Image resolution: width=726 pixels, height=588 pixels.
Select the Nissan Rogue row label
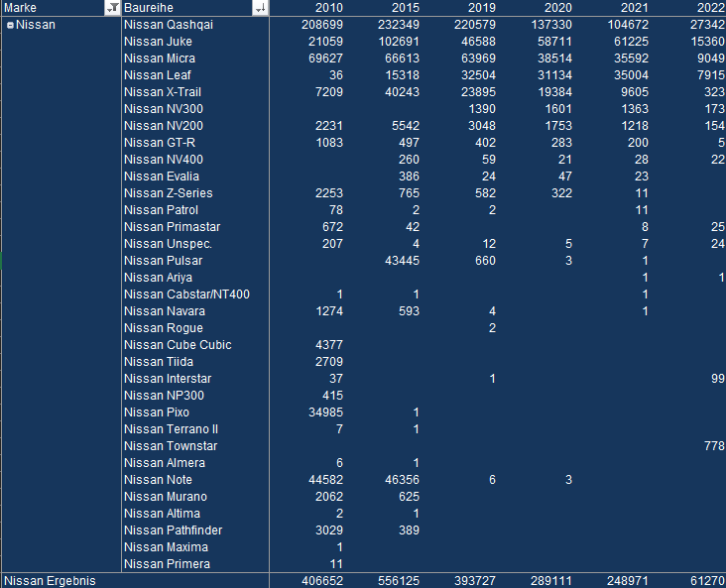(164, 328)
